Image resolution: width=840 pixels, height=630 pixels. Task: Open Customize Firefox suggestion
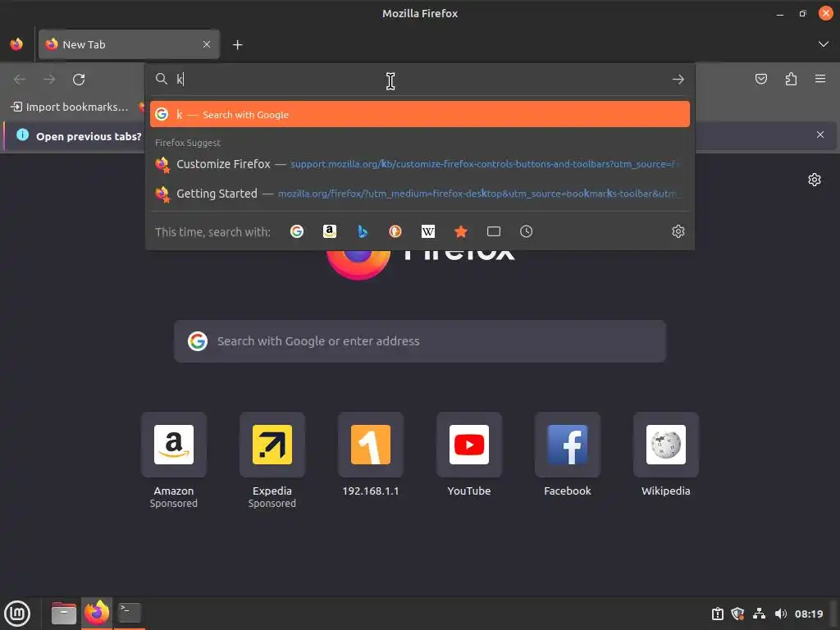[420, 164]
